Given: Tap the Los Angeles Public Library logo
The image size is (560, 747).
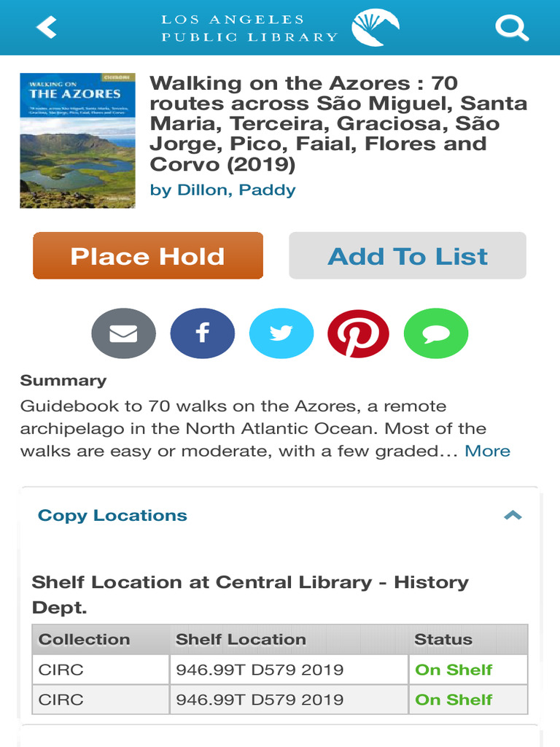Looking at the screenshot, I should pyautogui.click(x=281, y=28).
